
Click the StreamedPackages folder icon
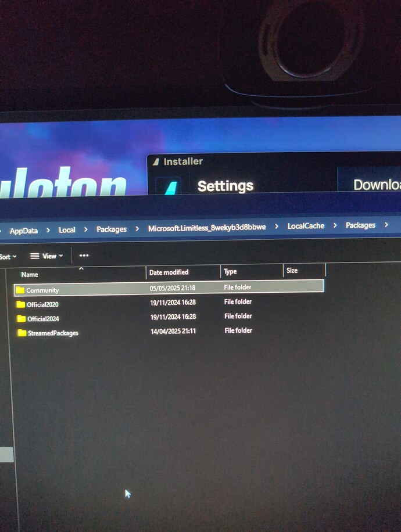22,333
